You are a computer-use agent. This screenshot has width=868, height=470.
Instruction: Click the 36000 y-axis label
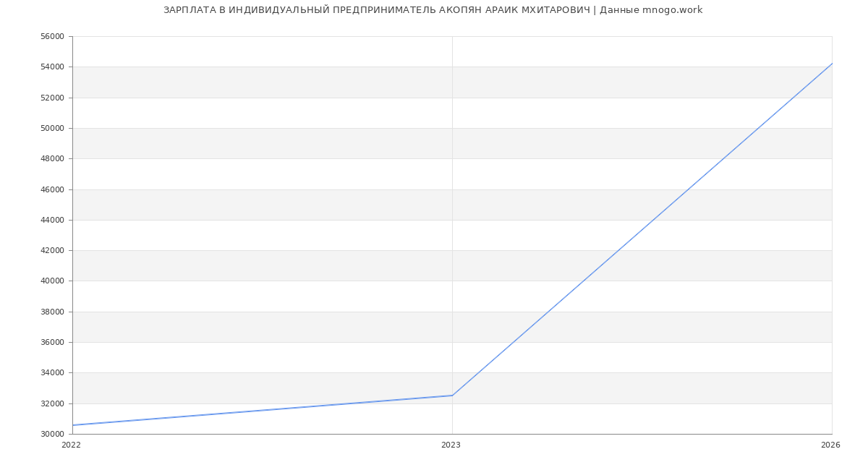click(54, 343)
